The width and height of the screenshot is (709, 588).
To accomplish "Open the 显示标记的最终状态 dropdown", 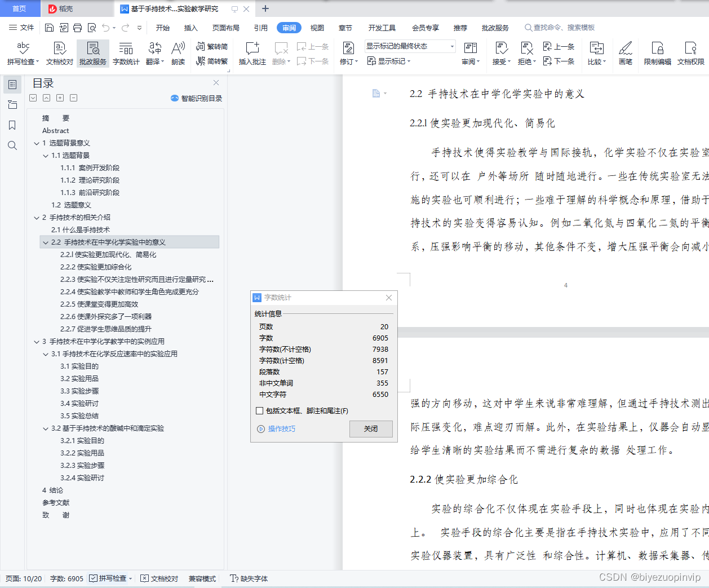I will pyautogui.click(x=410, y=46).
